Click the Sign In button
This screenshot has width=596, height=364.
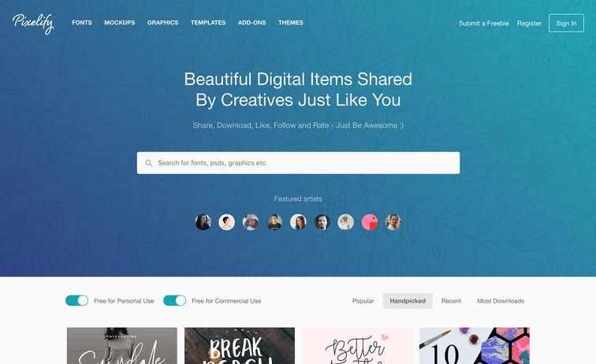click(x=566, y=23)
